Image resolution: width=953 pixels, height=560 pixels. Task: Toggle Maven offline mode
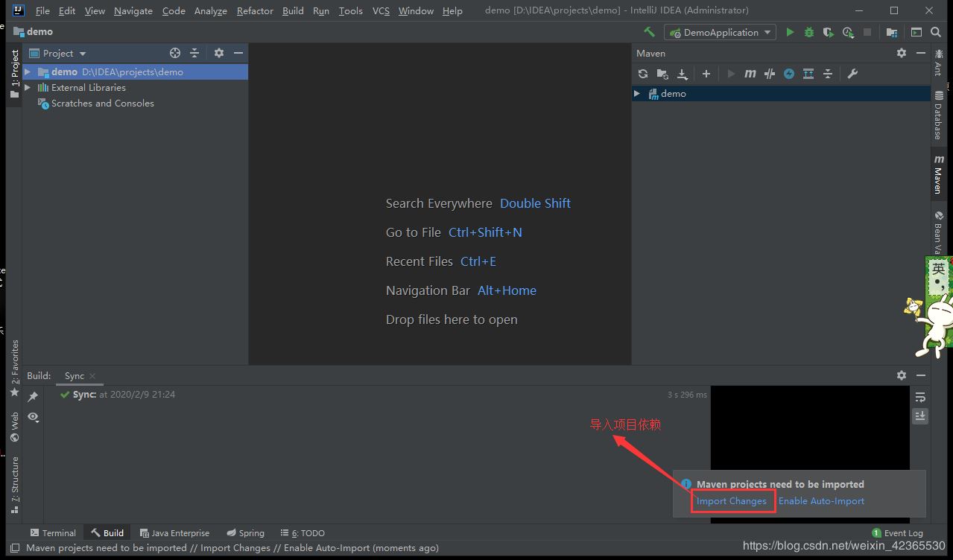coord(770,74)
